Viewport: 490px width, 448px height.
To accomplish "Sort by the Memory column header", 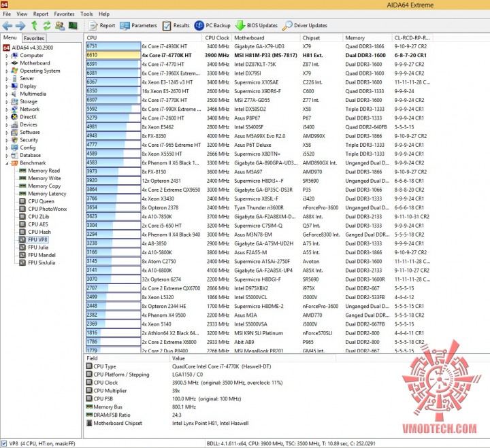I will tap(367, 38).
